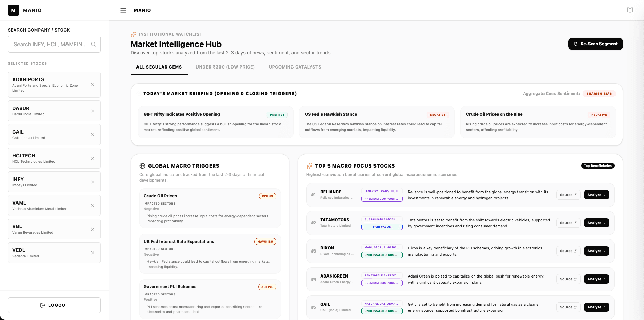Click the globe icon beside Global Macro Triggers
This screenshot has height=320, width=644.
(142, 166)
